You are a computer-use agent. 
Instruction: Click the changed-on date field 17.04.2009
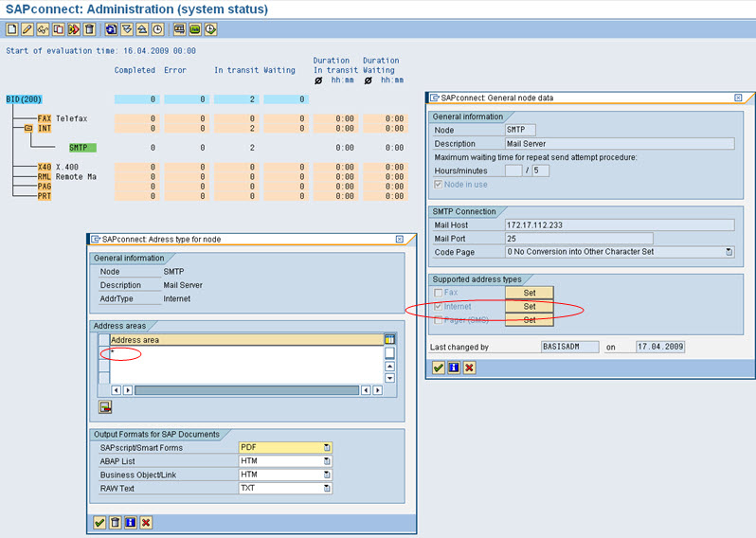click(x=660, y=347)
